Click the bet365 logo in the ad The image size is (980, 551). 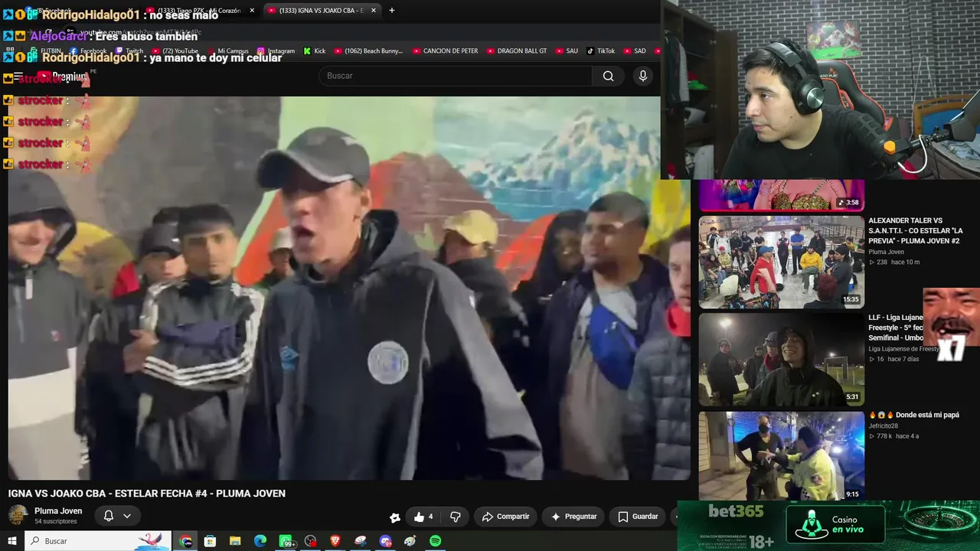click(736, 511)
